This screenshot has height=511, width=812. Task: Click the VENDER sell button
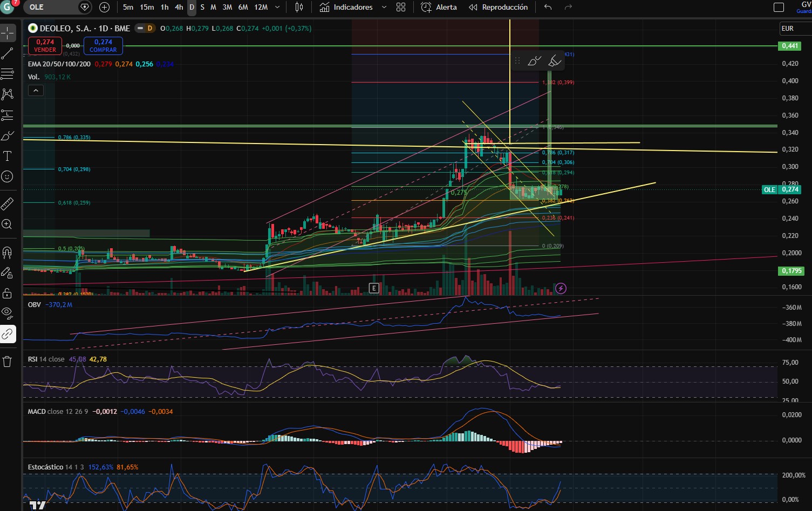[x=45, y=45]
